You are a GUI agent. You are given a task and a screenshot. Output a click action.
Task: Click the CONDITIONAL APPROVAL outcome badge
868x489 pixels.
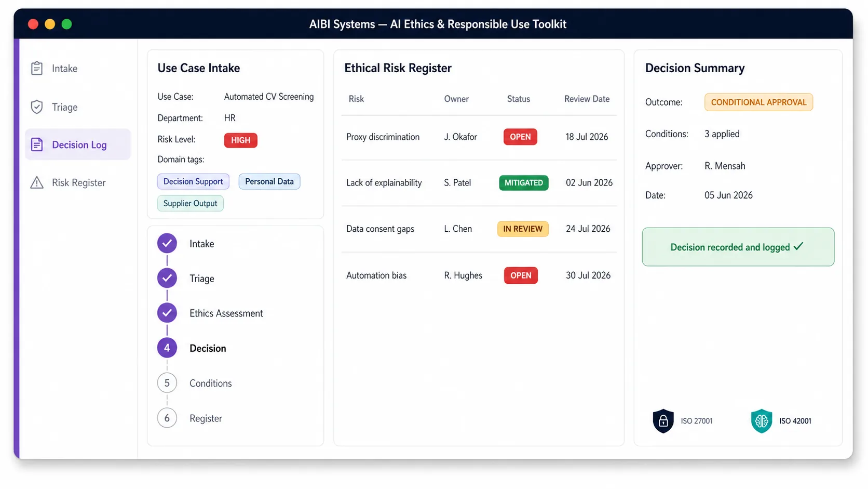pyautogui.click(x=758, y=102)
